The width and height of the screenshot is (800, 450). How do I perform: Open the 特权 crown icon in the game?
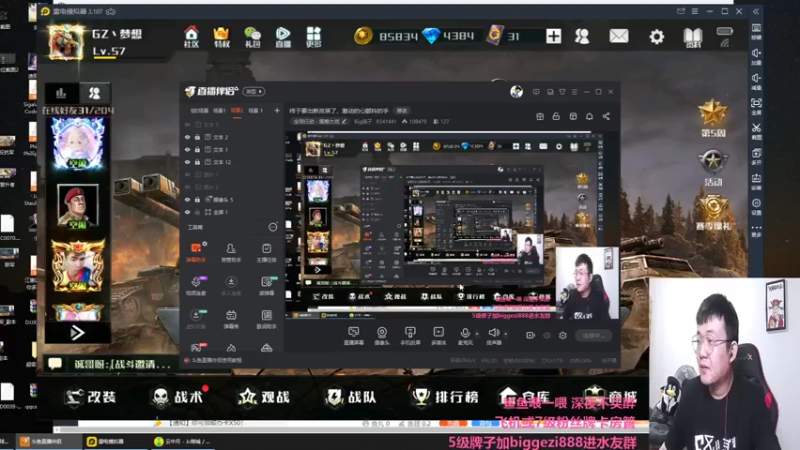tap(221, 37)
